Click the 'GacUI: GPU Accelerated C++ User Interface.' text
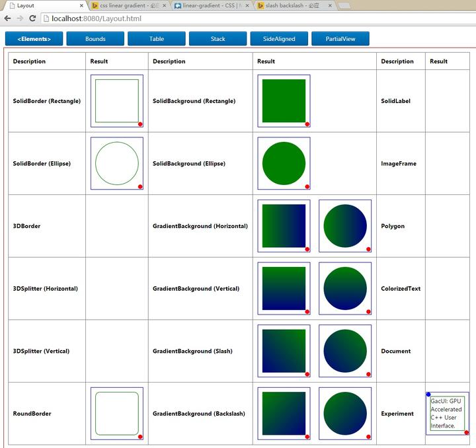 pos(446,413)
